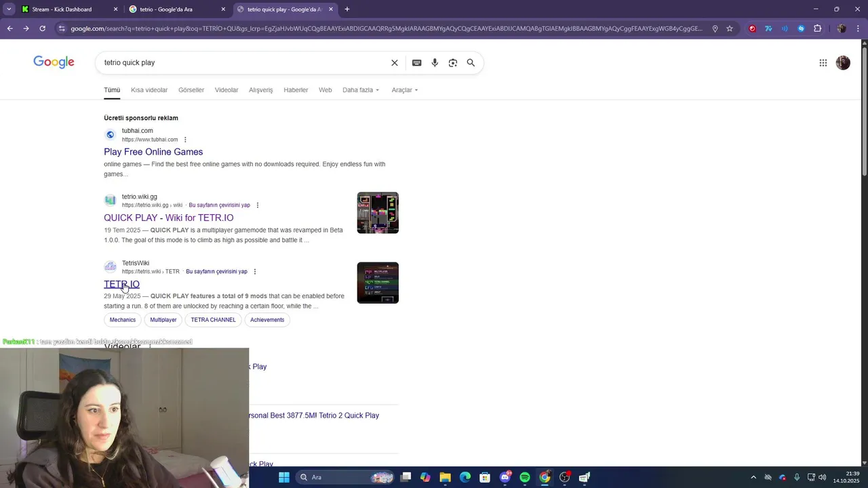Open QUICK PLAY - Wiki for TETR.IO link
This screenshot has width=868, height=488.
tap(169, 218)
